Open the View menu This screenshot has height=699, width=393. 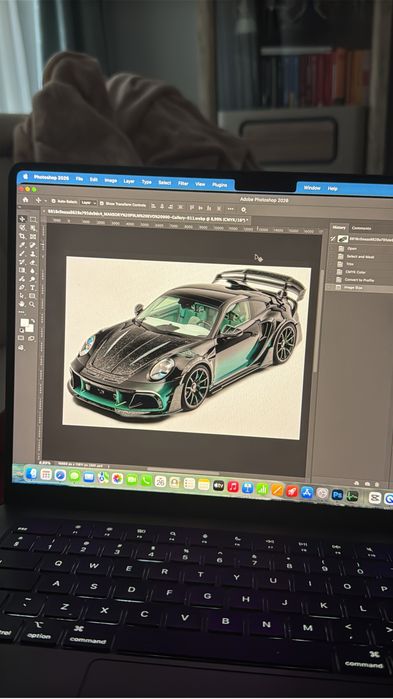point(201,184)
